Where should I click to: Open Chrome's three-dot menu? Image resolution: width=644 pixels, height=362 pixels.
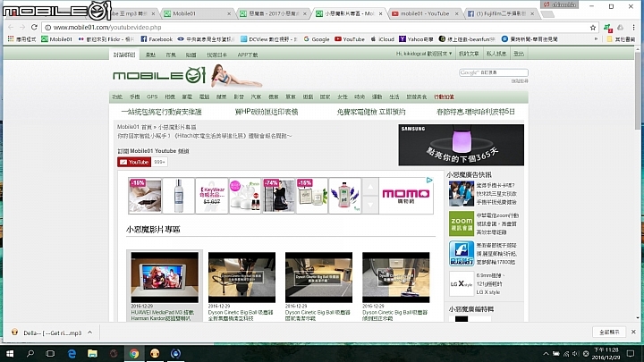633,28
